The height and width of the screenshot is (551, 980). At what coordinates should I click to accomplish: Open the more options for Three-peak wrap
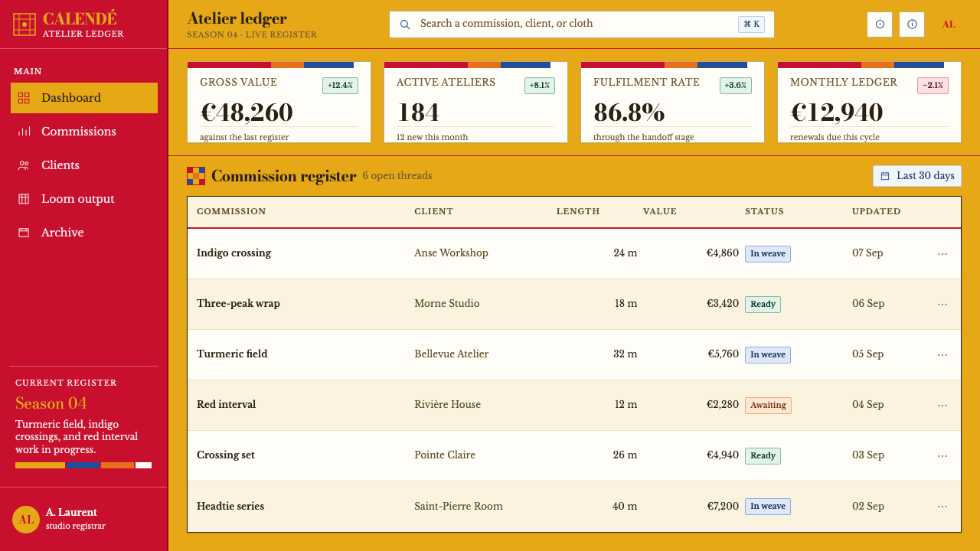[942, 304]
